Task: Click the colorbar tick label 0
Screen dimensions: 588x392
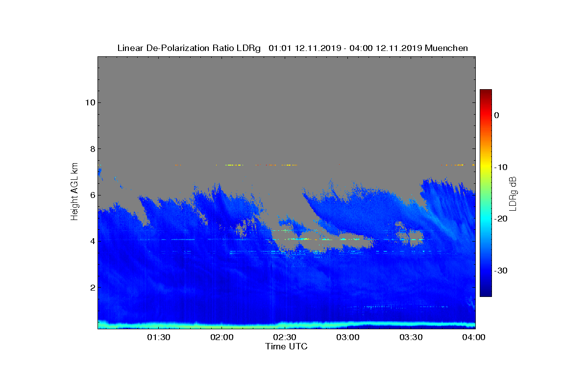Action: point(496,115)
